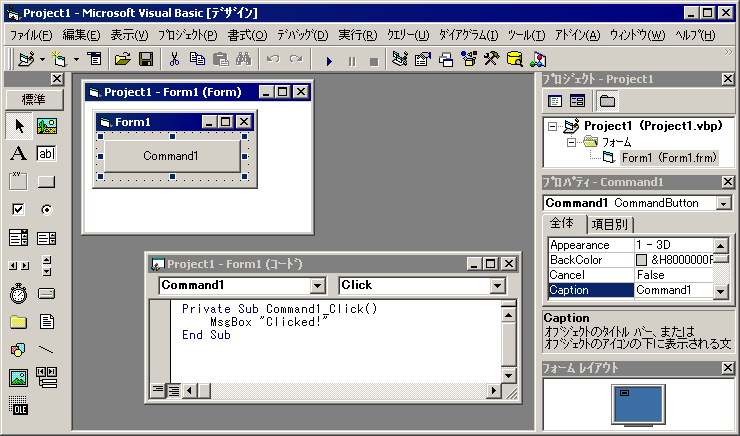Collapse the フォーム folder tree node

(x=571, y=142)
